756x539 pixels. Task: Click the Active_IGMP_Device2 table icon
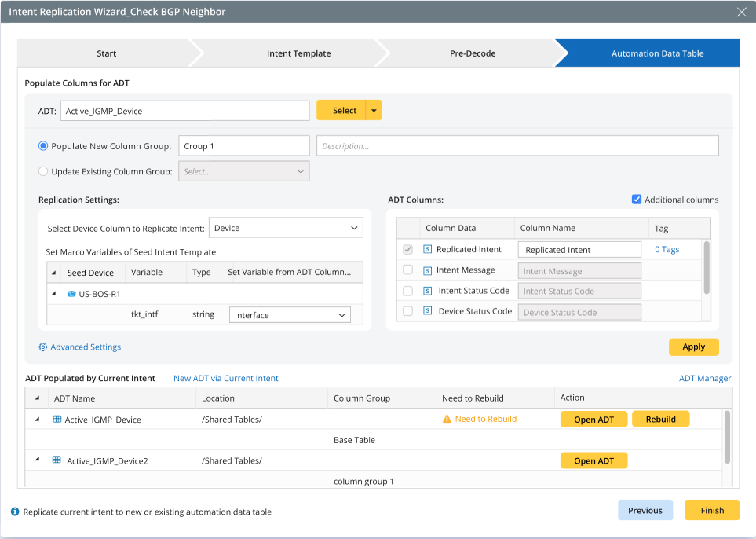coord(57,460)
